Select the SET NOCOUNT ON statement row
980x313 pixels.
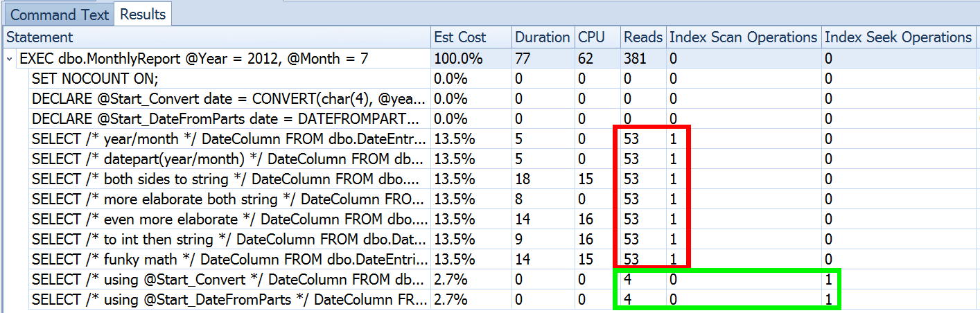coord(490,79)
